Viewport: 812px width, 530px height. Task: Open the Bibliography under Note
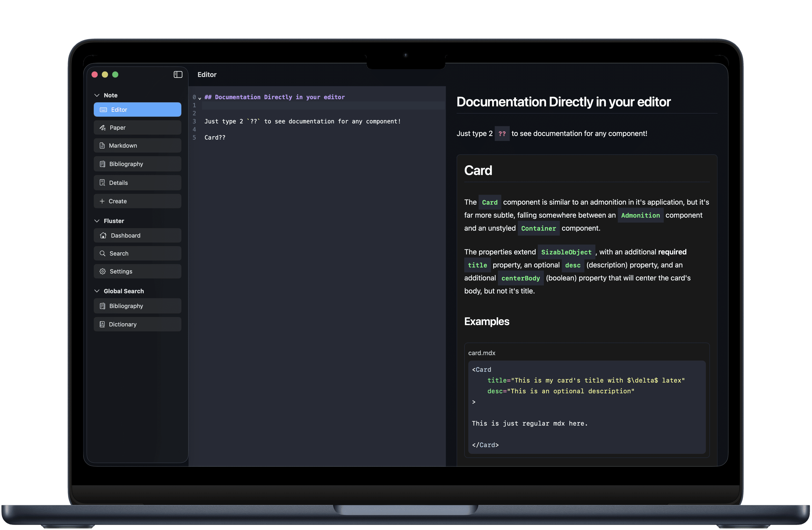137,164
